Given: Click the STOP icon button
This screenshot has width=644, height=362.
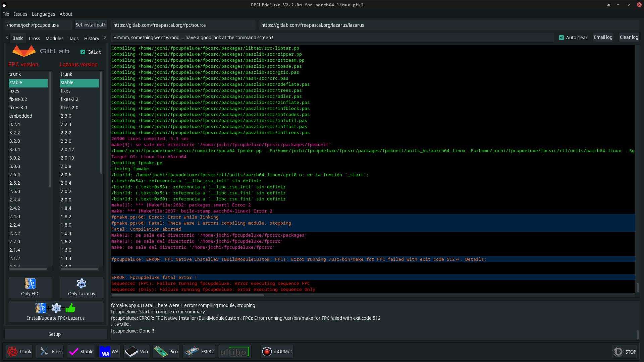Looking at the screenshot, I should tap(625, 352).
